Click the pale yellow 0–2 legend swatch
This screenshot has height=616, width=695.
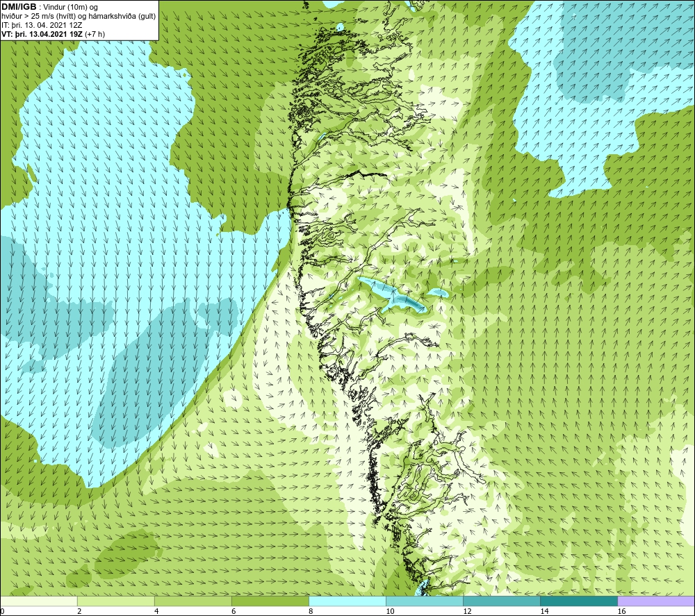pos(39,601)
